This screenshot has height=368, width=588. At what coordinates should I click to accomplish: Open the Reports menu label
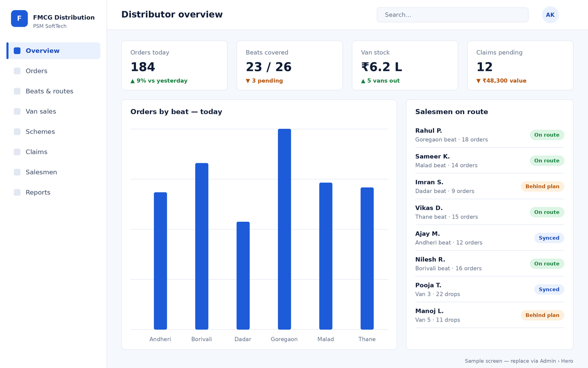[38, 192]
